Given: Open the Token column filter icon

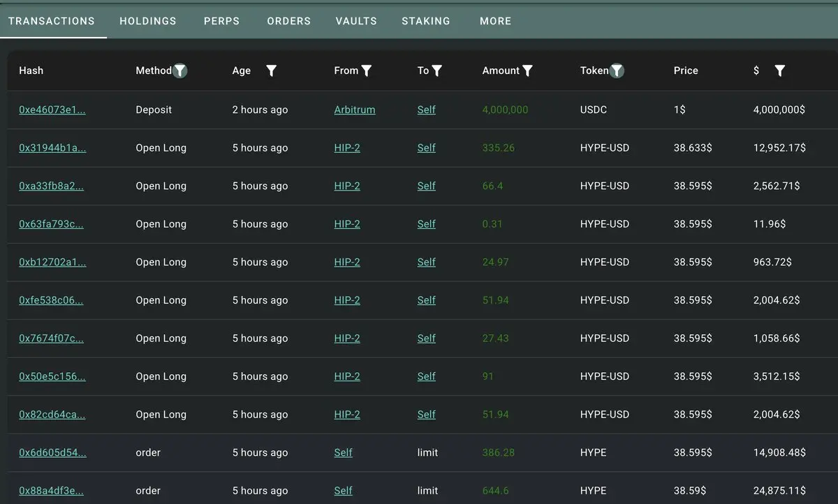Looking at the screenshot, I should [x=617, y=71].
